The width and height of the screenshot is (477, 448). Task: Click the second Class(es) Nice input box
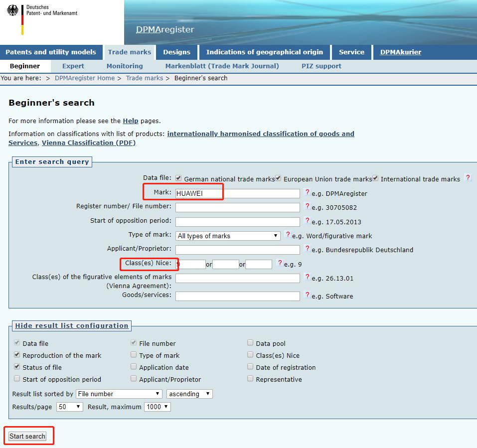tap(226, 264)
